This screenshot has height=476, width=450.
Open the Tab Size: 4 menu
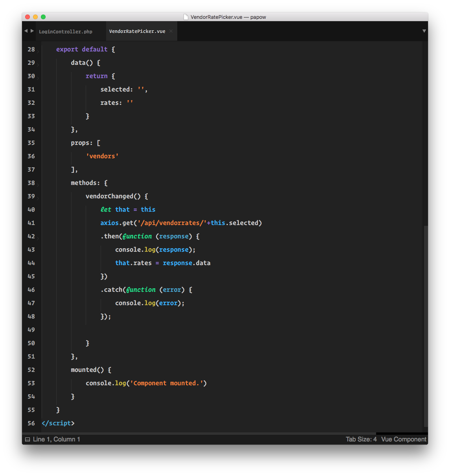click(x=361, y=439)
